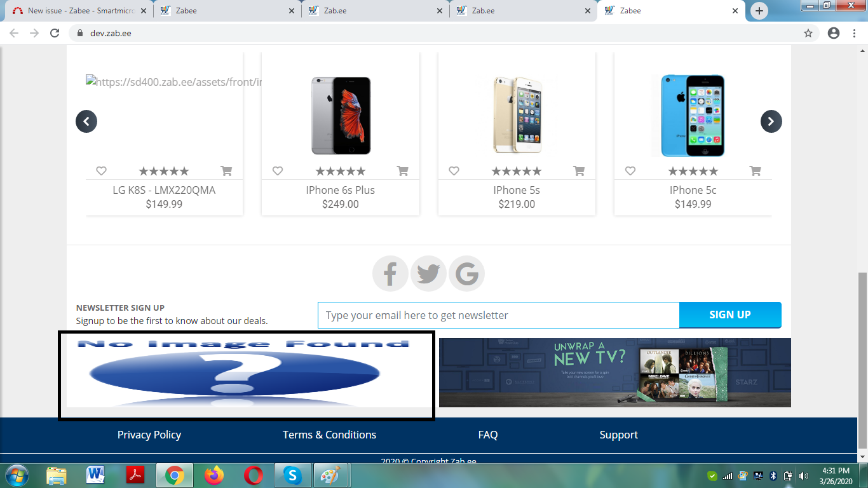Click the page vertical scrollbar thumb
868x488 pixels.
[x=862, y=360]
